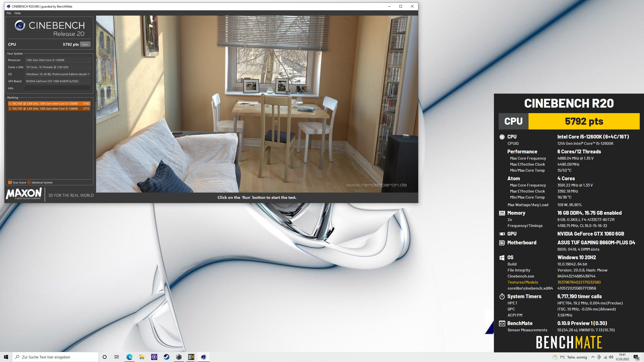Click the volume speaker icon in the tray
Screen dimensions: 644x362
tap(611, 357)
